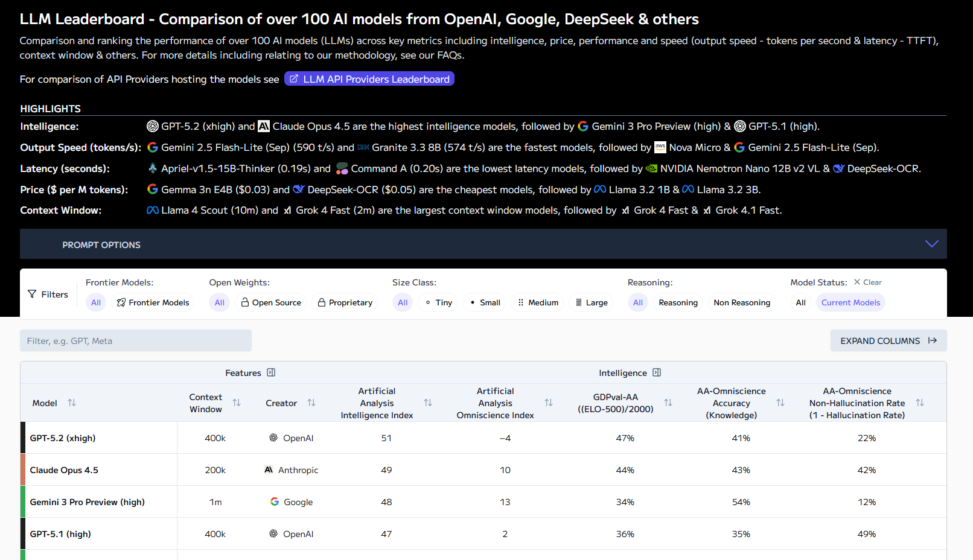This screenshot has width=973, height=560.
Task: Click the model filter text field
Action: coord(136,341)
